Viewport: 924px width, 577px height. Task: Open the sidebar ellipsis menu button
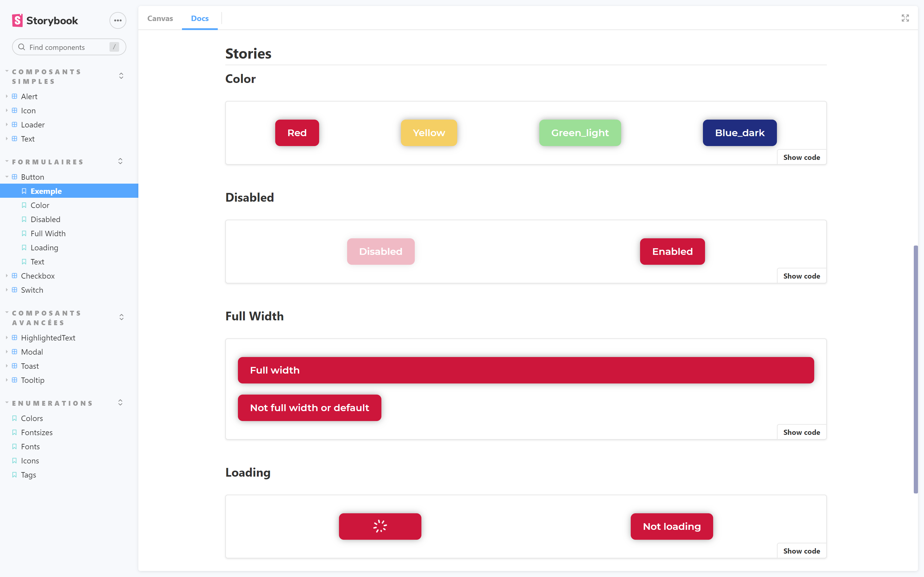[x=118, y=21]
